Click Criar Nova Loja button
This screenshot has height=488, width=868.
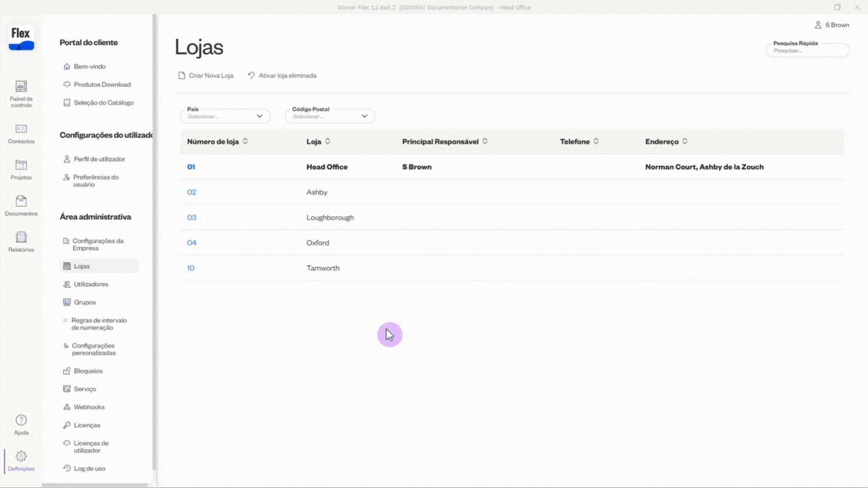click(206, 75)
